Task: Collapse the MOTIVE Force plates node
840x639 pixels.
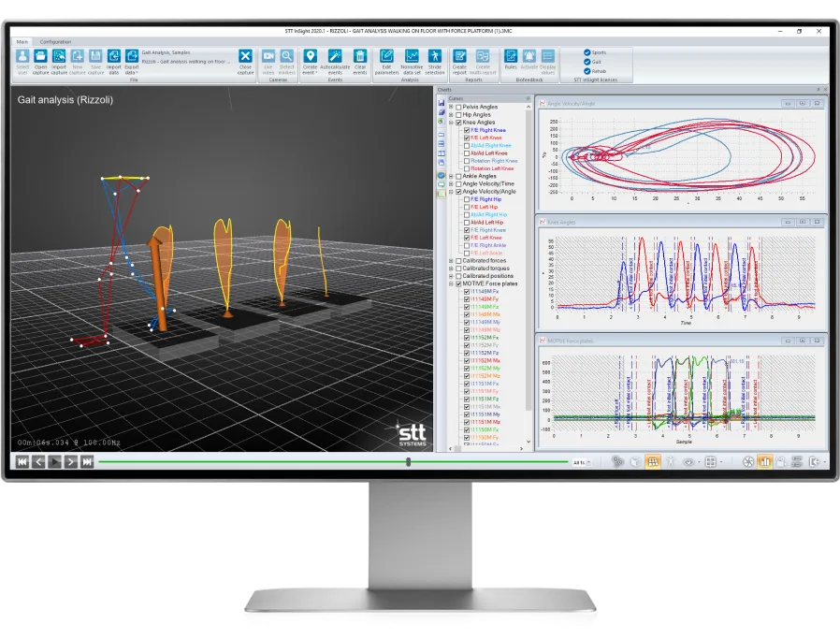Action: [451, 283]
